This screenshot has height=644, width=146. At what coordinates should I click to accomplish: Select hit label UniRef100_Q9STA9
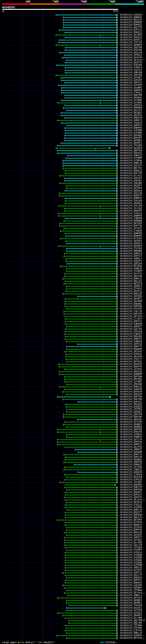[131, 48]
